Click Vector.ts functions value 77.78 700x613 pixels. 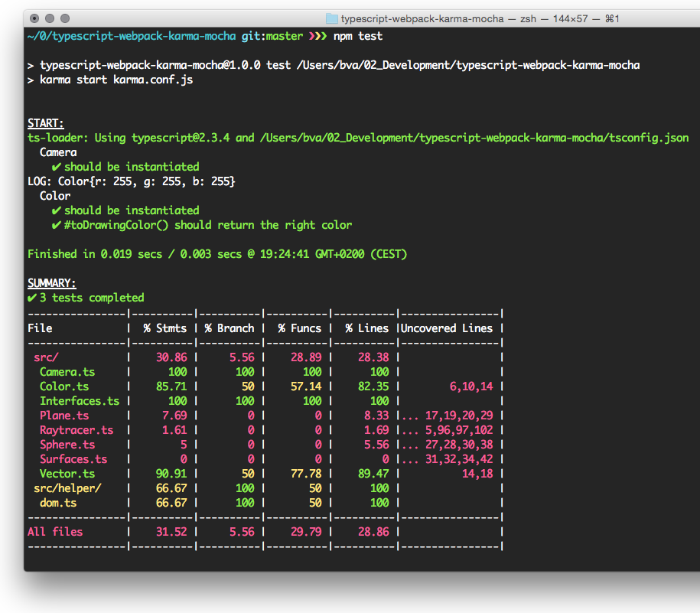pos(306,474)
